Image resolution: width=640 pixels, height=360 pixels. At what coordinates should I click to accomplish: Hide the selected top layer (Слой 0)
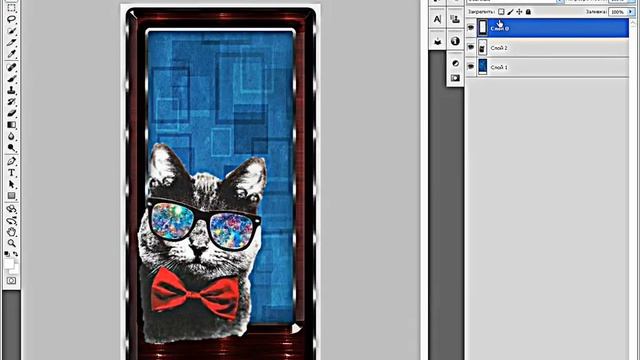(471, 28)
